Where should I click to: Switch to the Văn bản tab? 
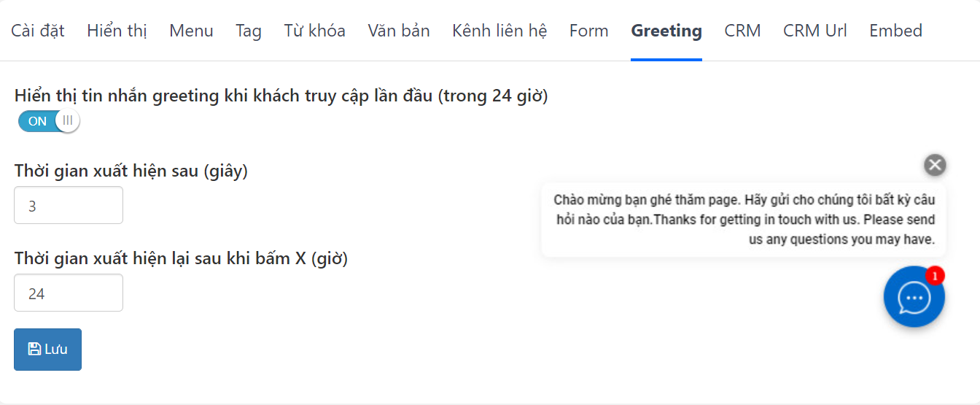coord(399,31)
